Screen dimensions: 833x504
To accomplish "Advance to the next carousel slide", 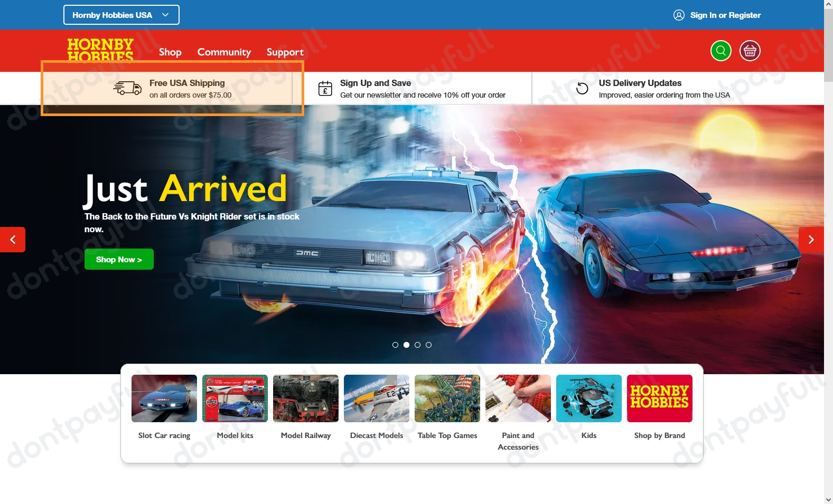I will [x=811, y=240].
